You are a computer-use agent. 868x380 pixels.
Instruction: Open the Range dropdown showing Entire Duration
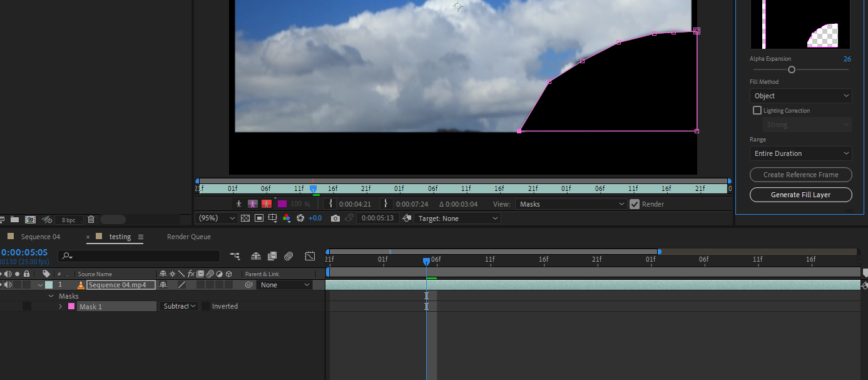[x=800, y=153]
